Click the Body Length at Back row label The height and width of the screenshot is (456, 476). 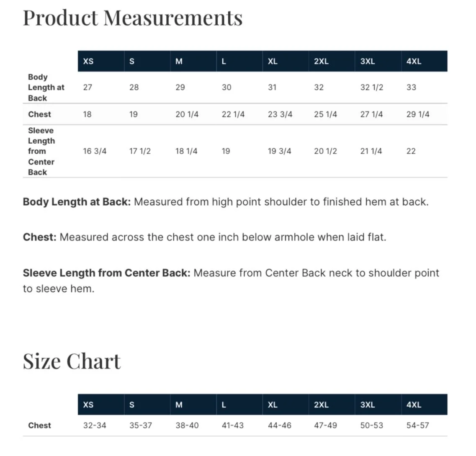click(46, 88)
